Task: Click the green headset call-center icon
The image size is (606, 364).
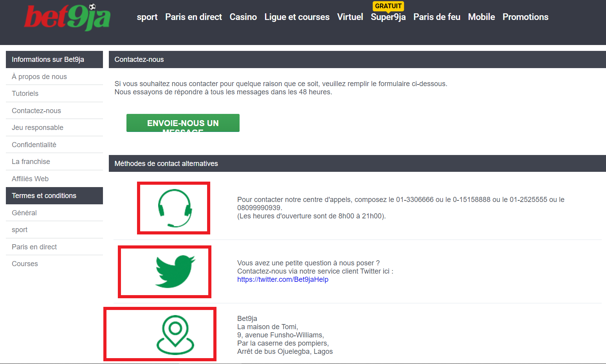Action: tap(175, 208)
